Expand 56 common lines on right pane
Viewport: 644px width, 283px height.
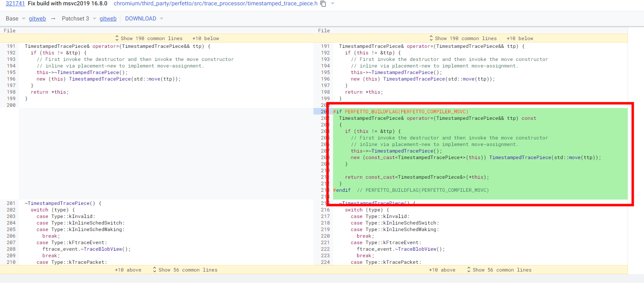(500, 270)
